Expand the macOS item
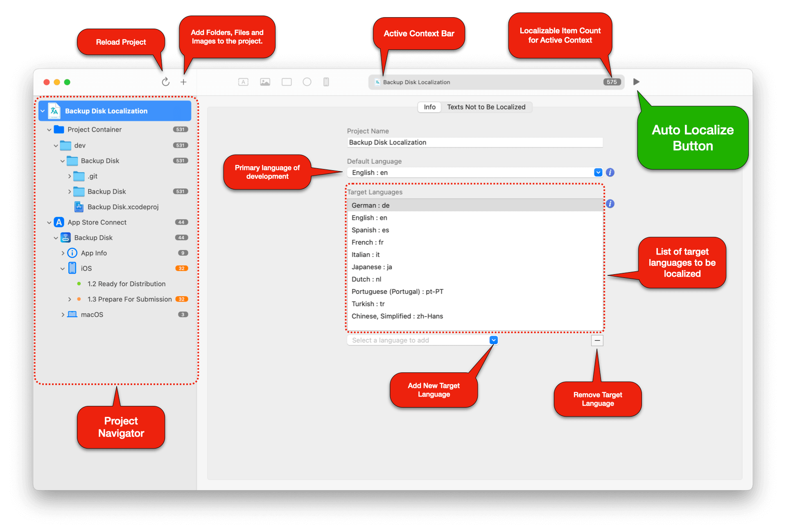Image resolution: width=786 pixels, height=532 pixels. [x=63, y=315]
